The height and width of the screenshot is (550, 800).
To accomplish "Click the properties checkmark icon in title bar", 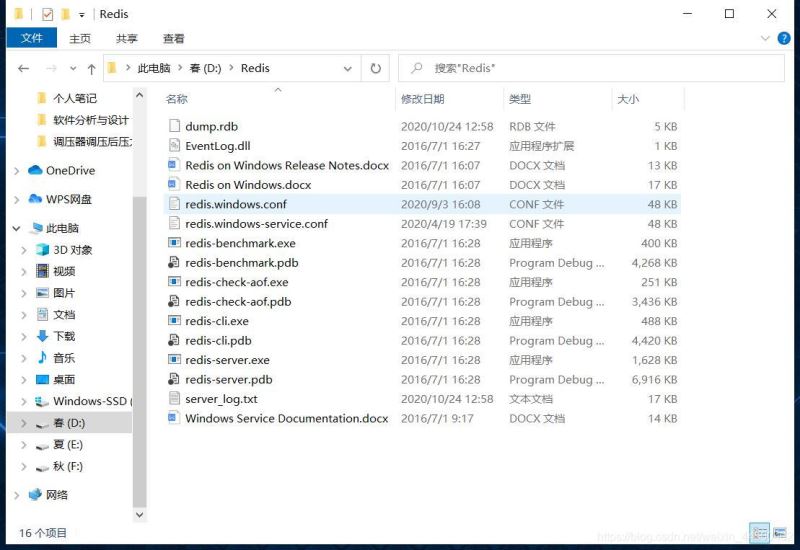I will click(x=47, y=14).
